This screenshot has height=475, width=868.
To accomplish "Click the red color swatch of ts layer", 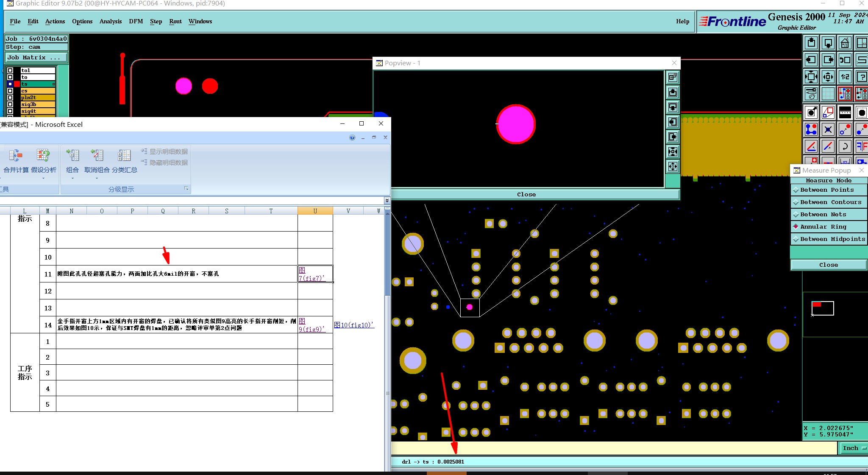I will click(17, 84).
